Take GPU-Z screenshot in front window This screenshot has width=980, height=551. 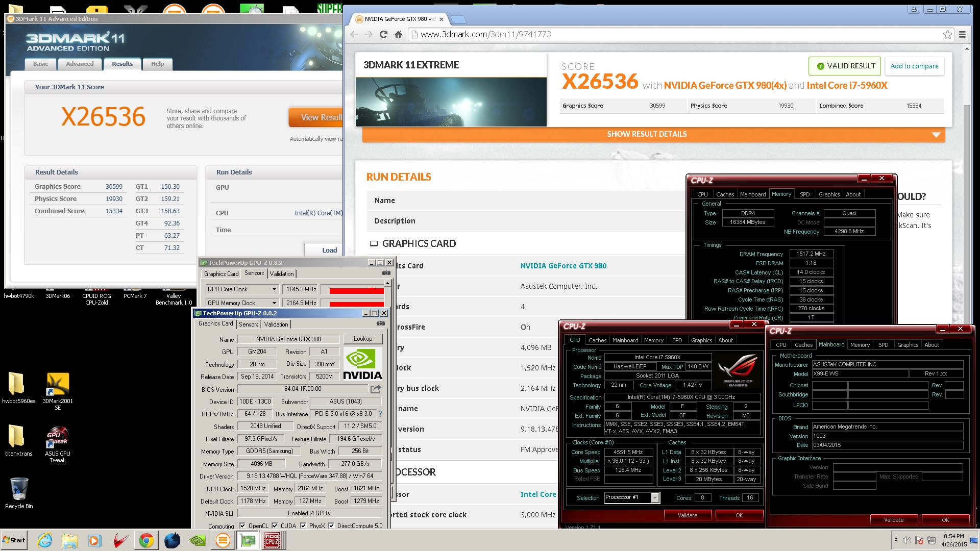380,324
